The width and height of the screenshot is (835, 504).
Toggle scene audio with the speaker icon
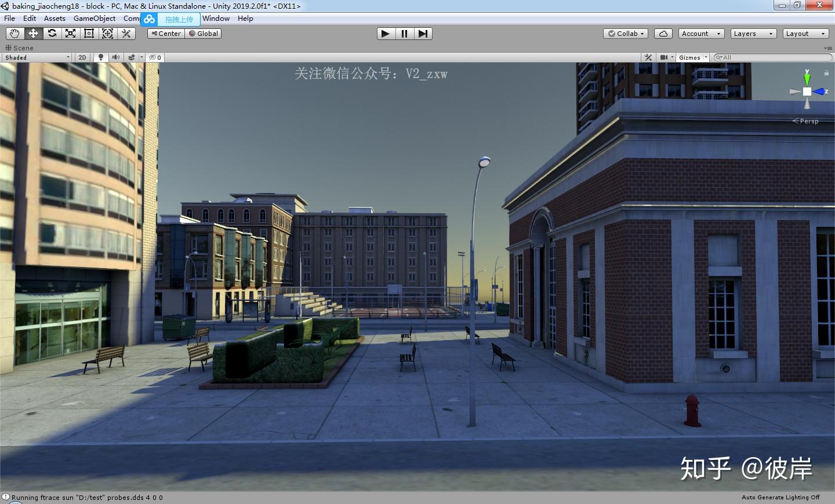115,57
